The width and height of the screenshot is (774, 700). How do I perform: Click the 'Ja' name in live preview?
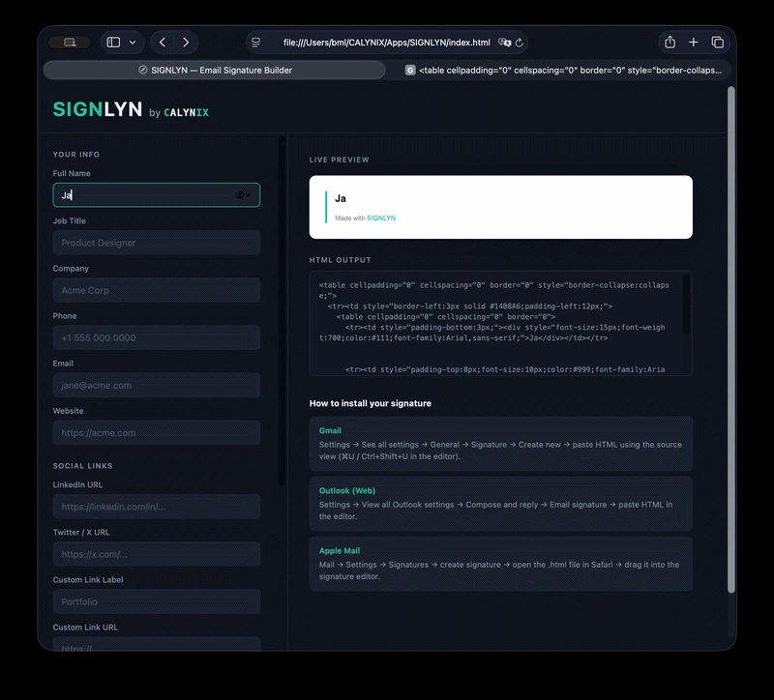(x=341, y=199)
